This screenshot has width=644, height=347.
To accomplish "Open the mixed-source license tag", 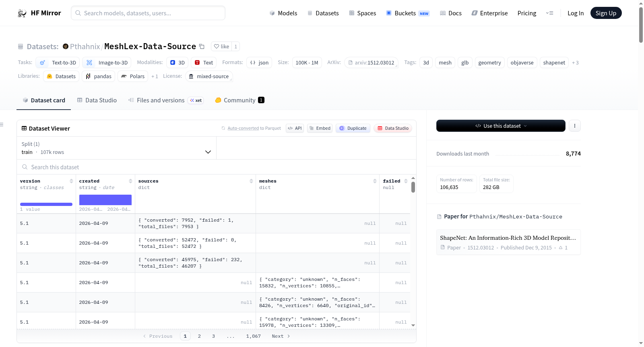I will (209, 76).
